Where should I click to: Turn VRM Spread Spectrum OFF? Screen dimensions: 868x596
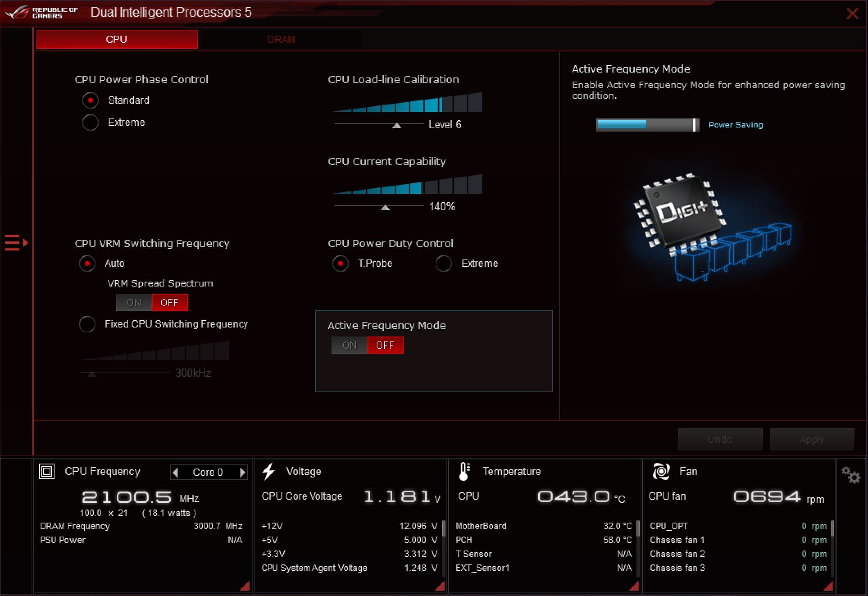pyautogui.click(x=170, y=303)
